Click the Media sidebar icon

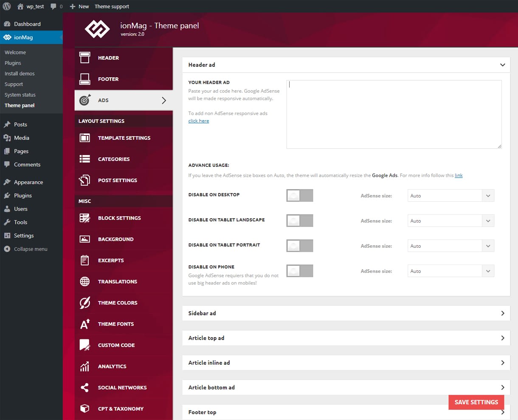(7, 138)
